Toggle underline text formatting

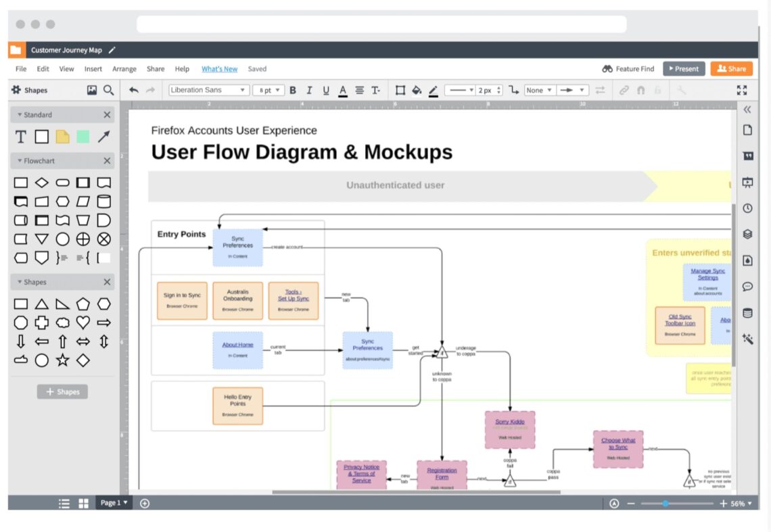point(326,90)
